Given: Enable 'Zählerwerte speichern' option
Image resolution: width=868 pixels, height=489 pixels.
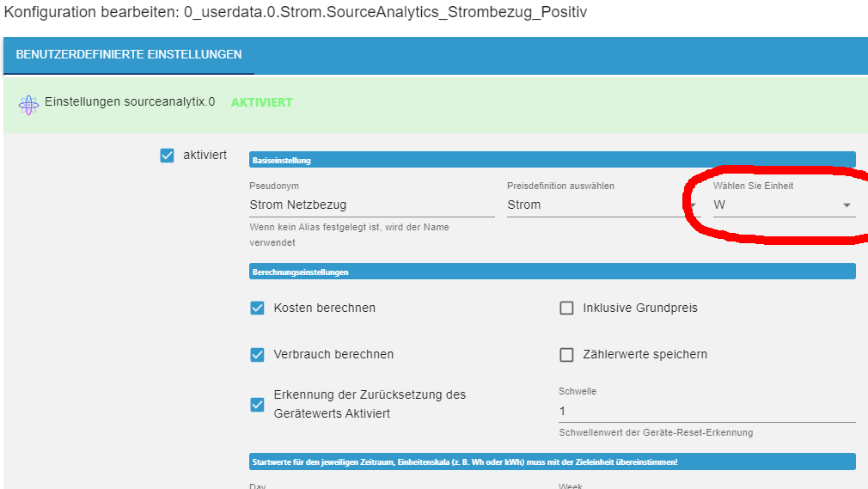Looking at the screenshot, I should pos(566,354).
